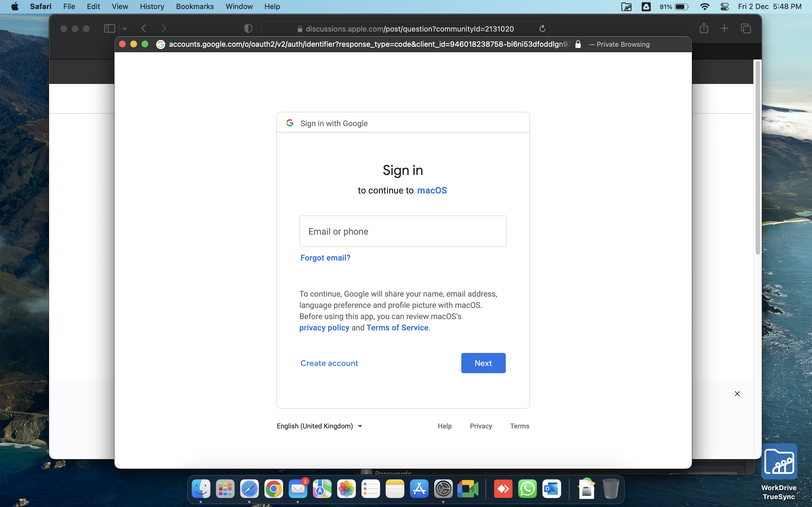Click the blue Next button

[x=483, y=363]
